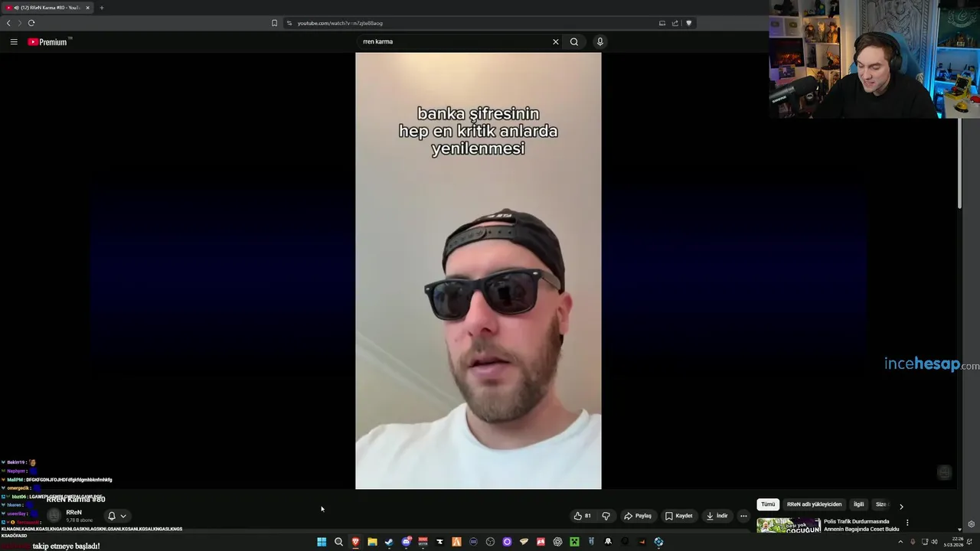Open Steam from taskbar
This screenshot has width=980, height=551.
tap(389, 542)
